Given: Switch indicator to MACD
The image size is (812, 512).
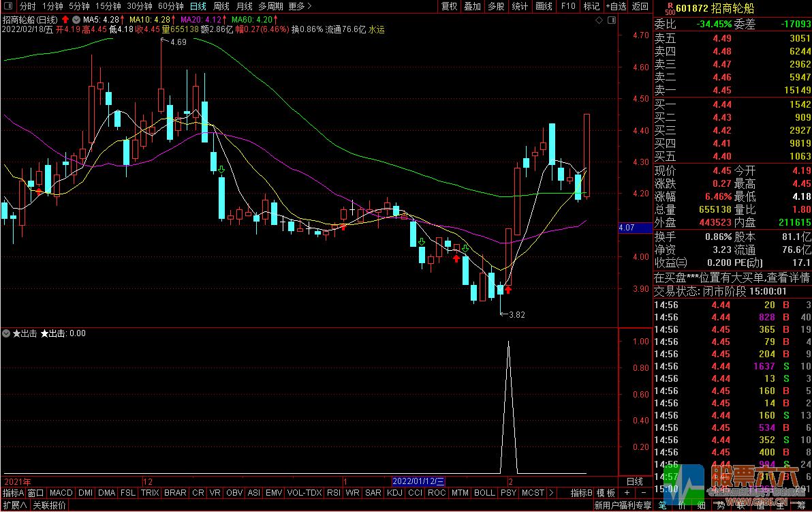Looking at the screenshot, I should click(61, 493).
